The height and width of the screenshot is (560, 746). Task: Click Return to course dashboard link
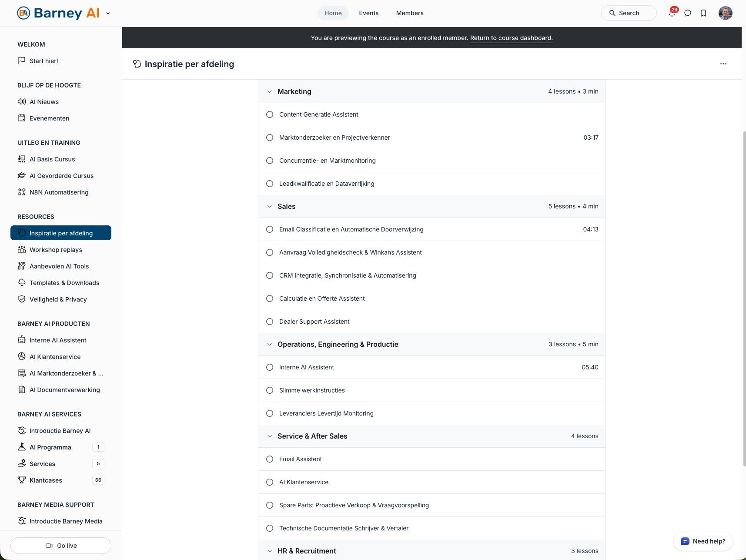pos(511,38)
